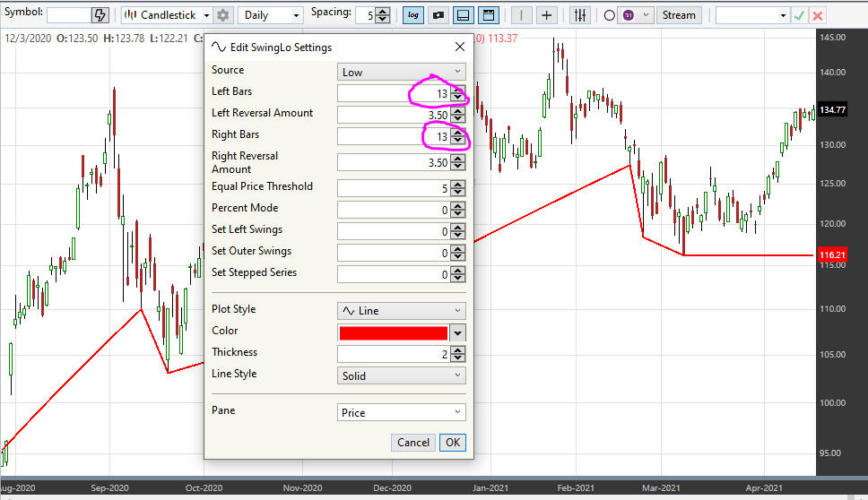This screenshot has width=868, height=500.
Task: Click the vertical line cursor icon
Action: point(521,15)
